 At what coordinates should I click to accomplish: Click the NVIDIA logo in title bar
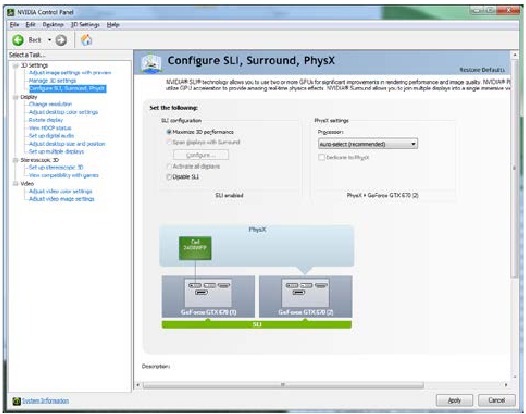tap(11, 12)
